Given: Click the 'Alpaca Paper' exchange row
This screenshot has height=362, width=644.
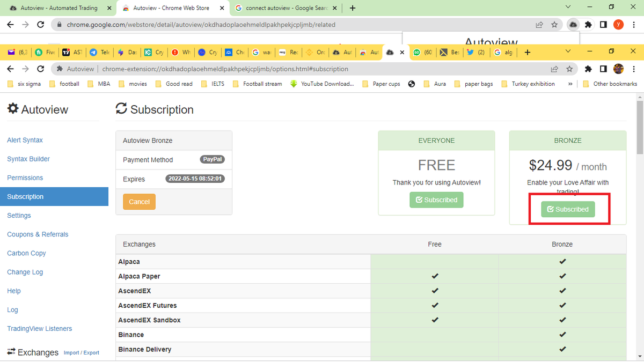Looking at the screenshot, I should (371, 276).
